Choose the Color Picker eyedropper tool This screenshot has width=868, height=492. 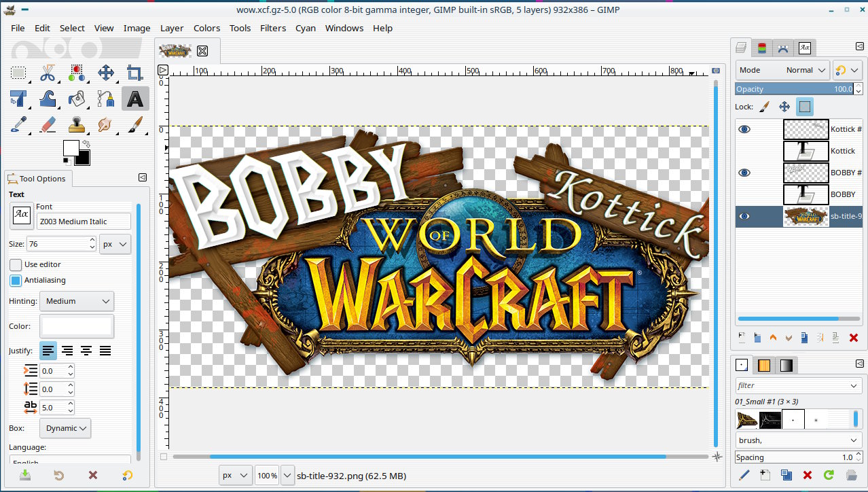click(x=18, y=125)
